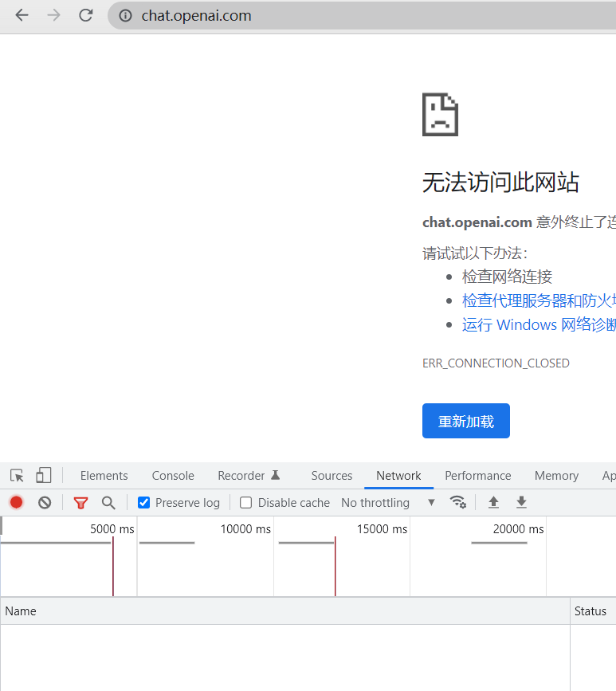
Task: Open the No throttling dropdown
Action: point(388,503)
